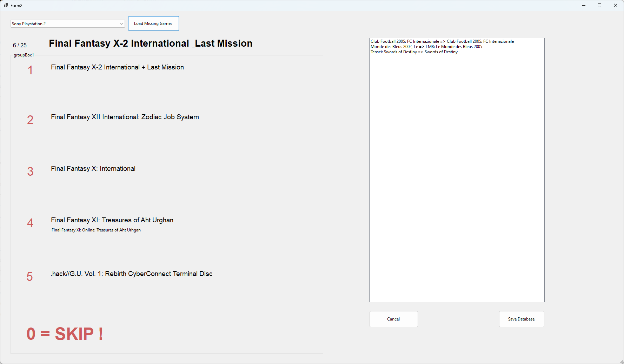Image resolution: width=624 pixels, height=364 pixels.
Task: Click the red number 4
Action: pyautogui.click(x=30, y=223)
